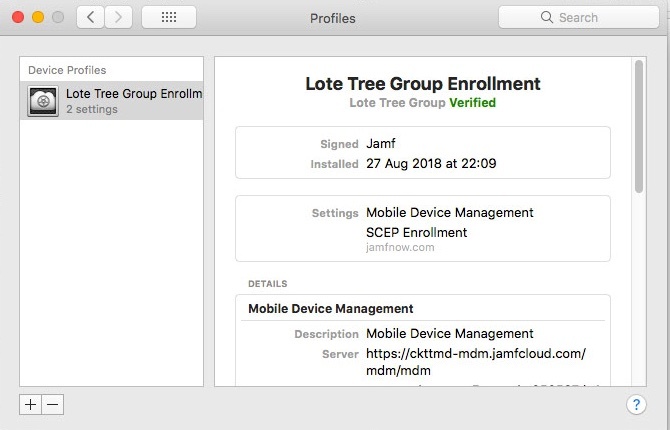Screen dimensions: 670x430
Task: Go forward with the right chevron button
Action: pyautogui.click(x=118, y=17)
